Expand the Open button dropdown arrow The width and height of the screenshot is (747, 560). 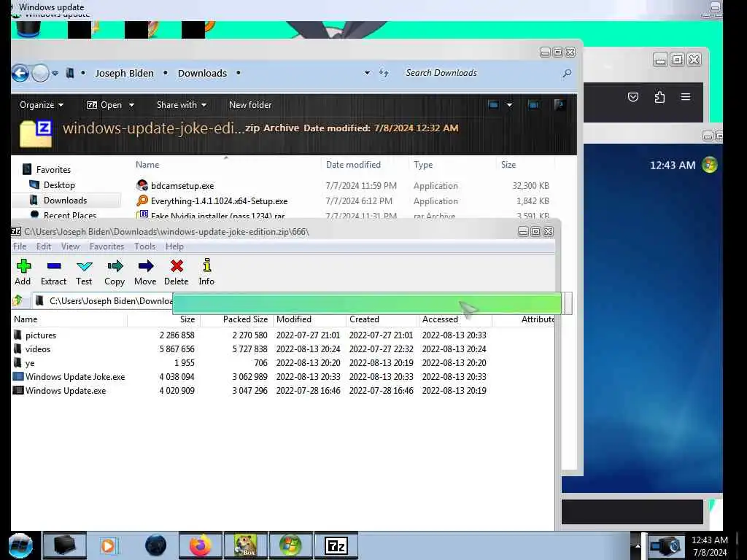[131, 105]
